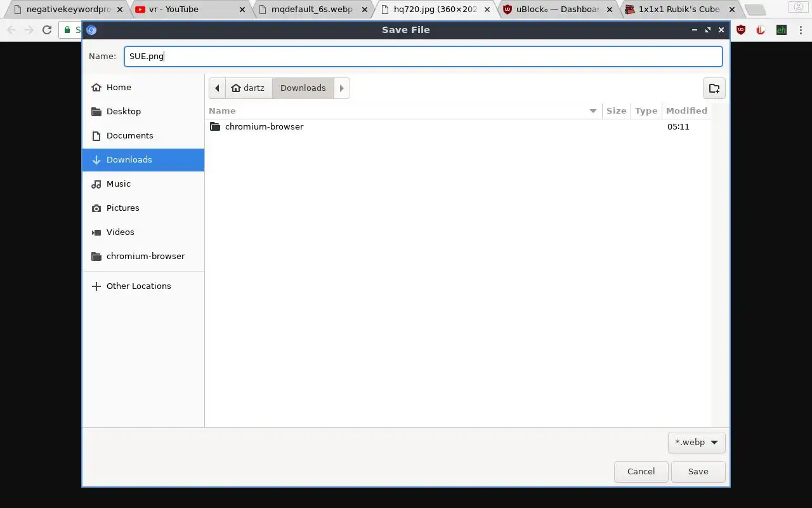Open Documents in the sidebar

coord(143,135)
